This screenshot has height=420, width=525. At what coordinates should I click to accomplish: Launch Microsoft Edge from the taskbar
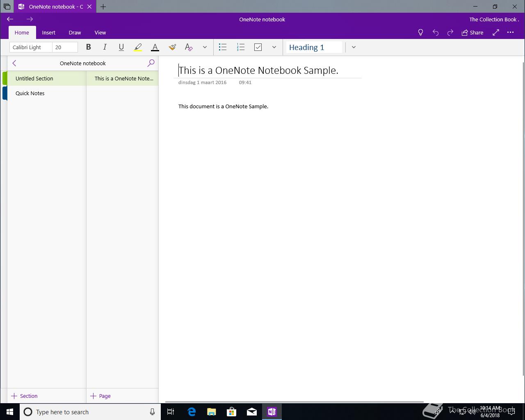pyautogui.click(x=192, y=412)
